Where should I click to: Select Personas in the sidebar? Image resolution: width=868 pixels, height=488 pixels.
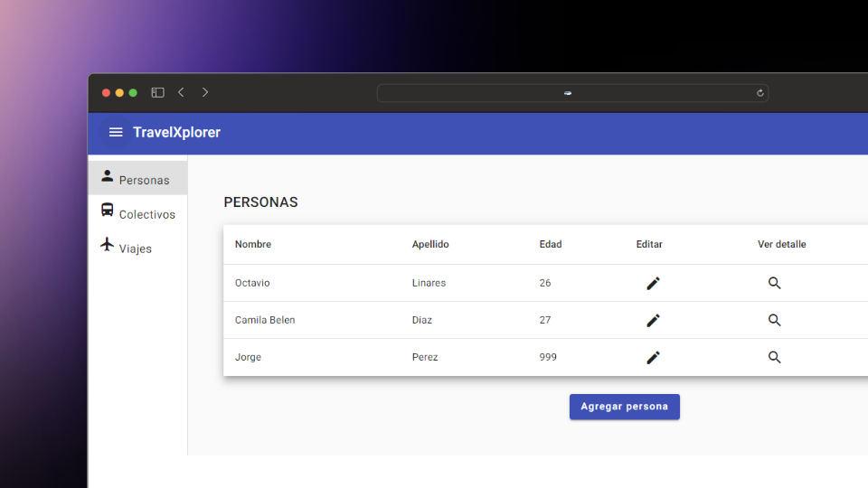click(x=138, y=179)
